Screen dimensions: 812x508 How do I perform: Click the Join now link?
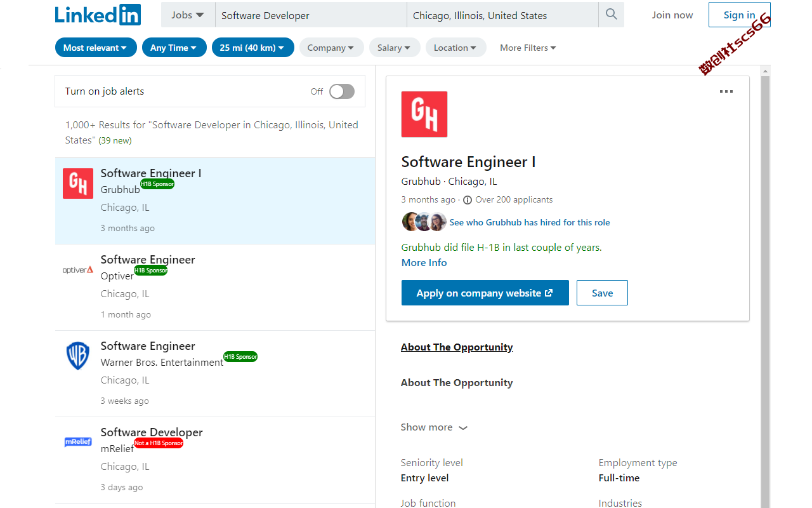point(672,15)
